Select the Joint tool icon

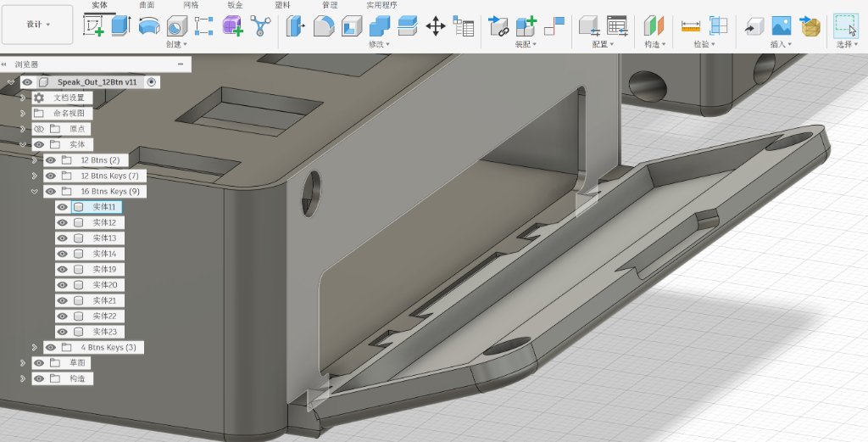554,25
